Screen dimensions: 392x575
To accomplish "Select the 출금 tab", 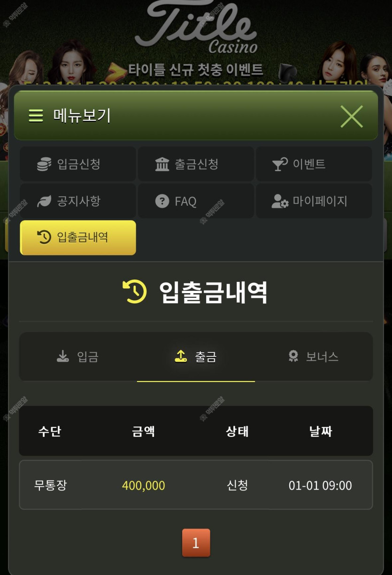I will (196, 357).
